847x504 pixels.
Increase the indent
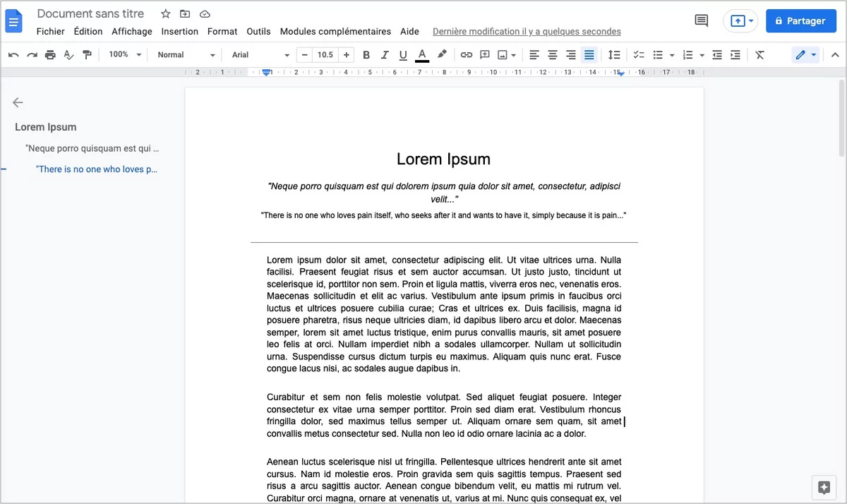[735, 54]
